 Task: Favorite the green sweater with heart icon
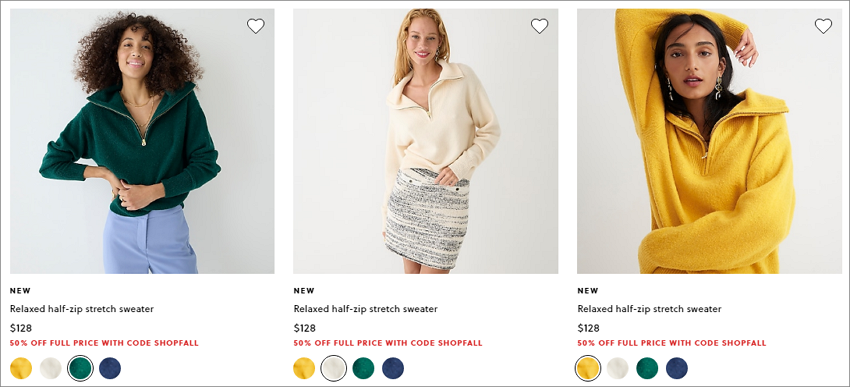tap(256, 26)
